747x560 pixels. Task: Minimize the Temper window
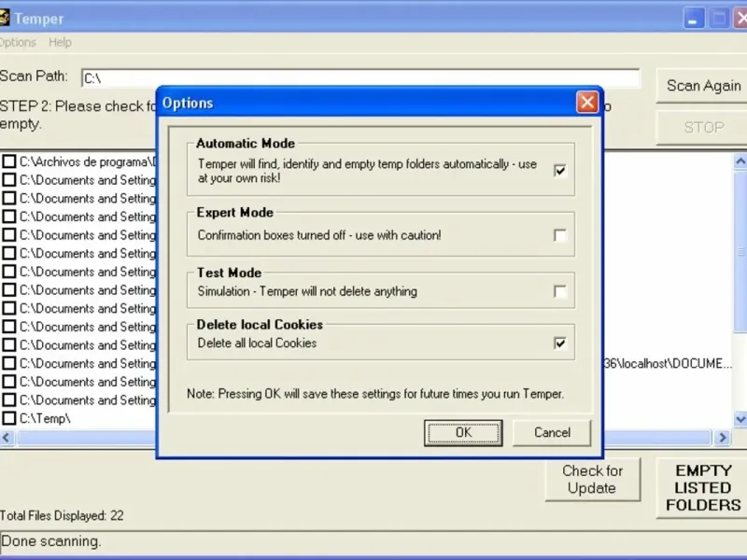click(694, 19)
